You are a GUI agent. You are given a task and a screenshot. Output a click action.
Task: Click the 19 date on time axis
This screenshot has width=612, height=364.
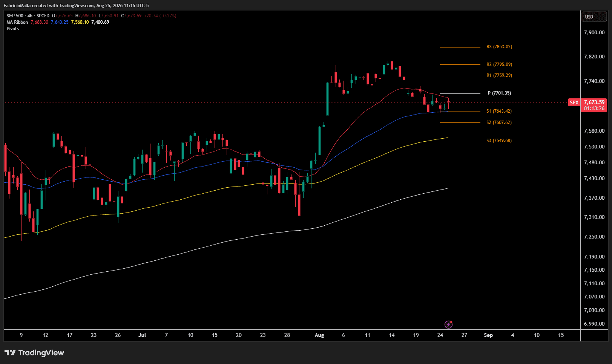416,335
